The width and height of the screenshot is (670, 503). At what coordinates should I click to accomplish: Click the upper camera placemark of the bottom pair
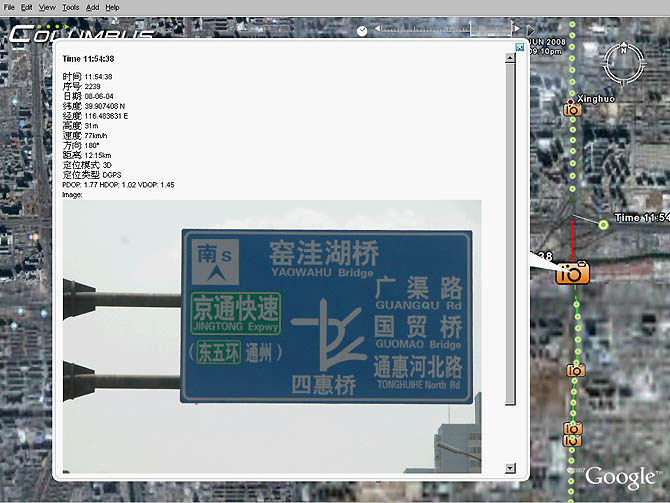[x=572, y=428]
